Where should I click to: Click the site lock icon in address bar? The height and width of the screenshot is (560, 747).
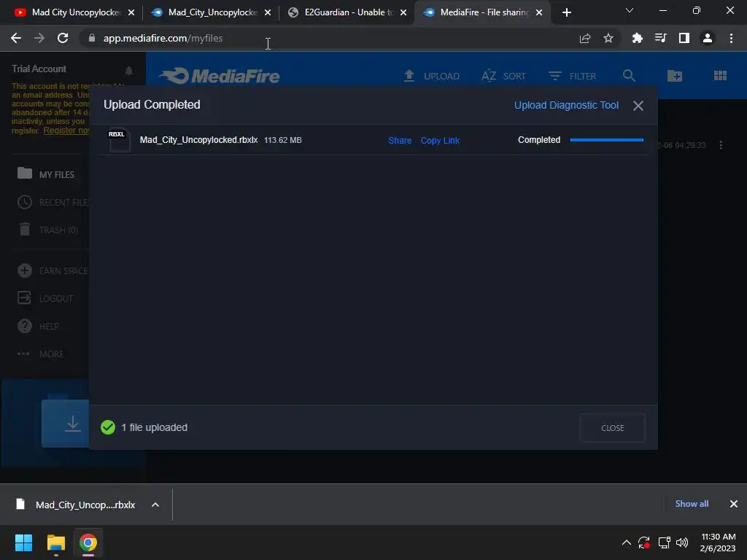point(92,38)
